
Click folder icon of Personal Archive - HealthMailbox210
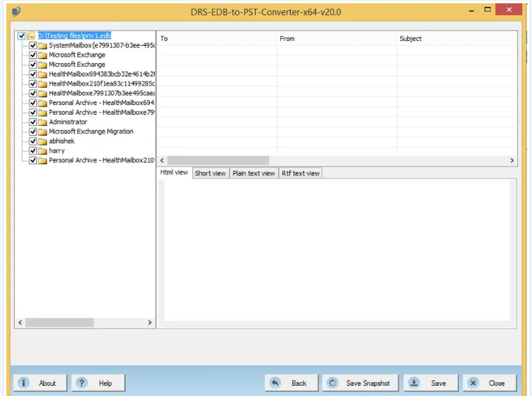(x=43, y=161)
